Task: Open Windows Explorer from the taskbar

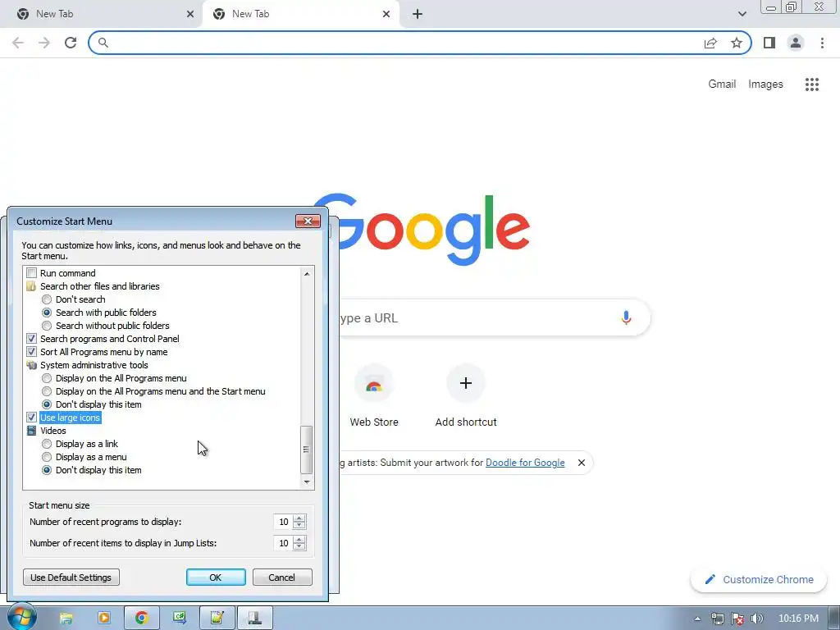Action: pos(66,619)
